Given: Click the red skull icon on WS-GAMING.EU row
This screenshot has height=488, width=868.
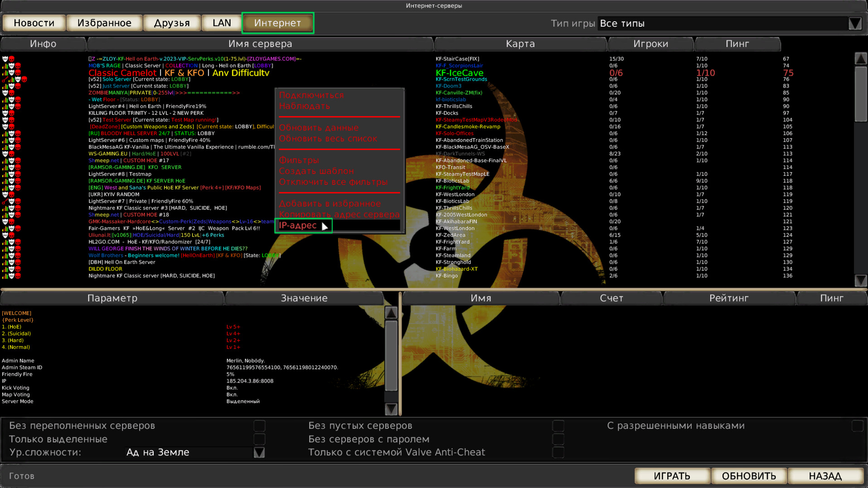Looking at the screenshot, I should coord(11,154).
